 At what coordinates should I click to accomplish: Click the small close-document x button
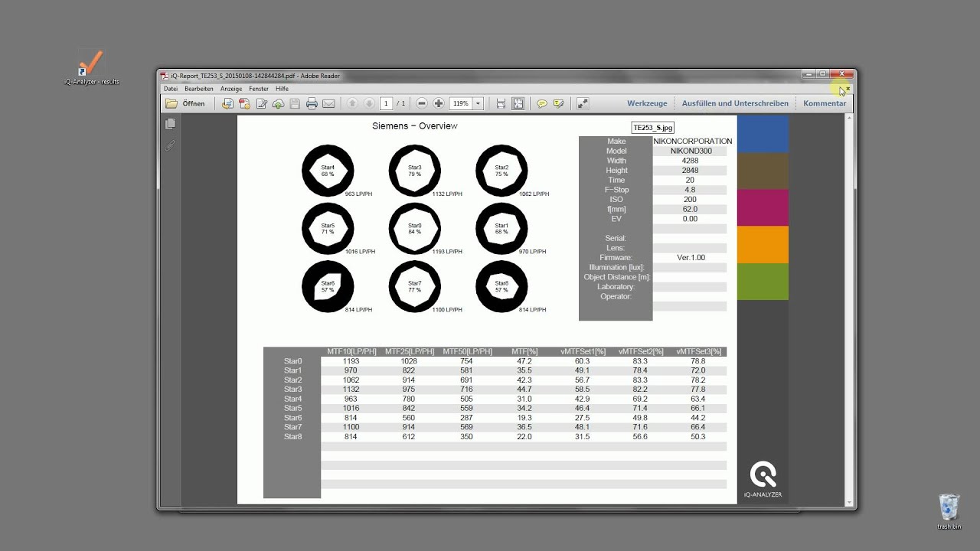coord(848,89)
